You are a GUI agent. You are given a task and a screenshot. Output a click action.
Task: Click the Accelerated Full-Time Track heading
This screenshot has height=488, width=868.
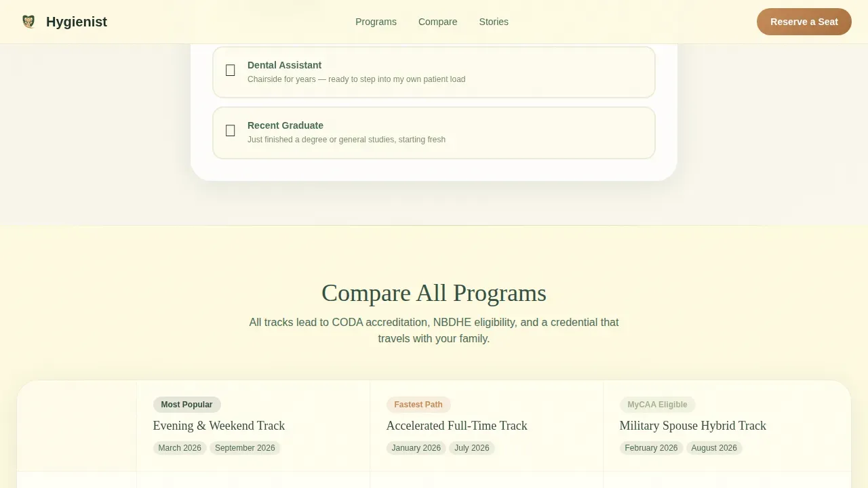[457, 426]
